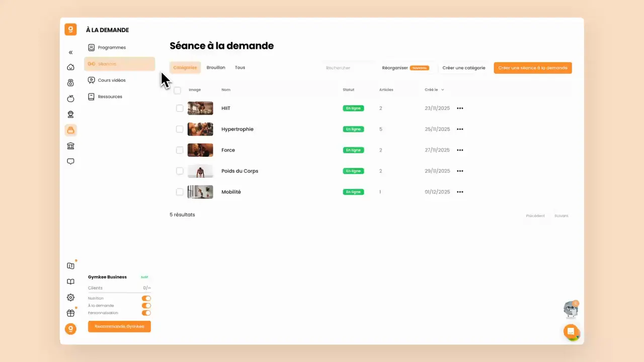644x362 pixels.
Task: Open the three-dot menu for Force
Action: [460, 150]
